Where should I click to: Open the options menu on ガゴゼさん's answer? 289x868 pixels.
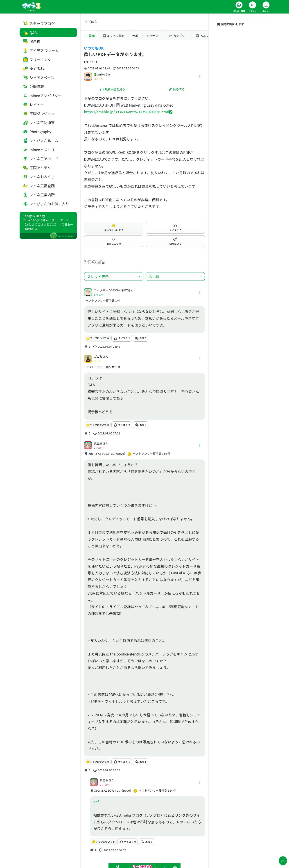(200, 359)
